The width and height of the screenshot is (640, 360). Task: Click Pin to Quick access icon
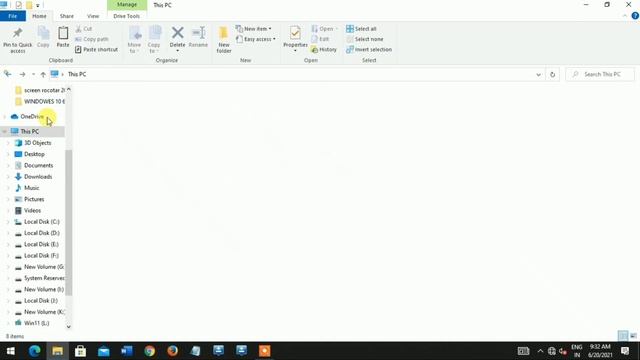(x=18, y=33)
